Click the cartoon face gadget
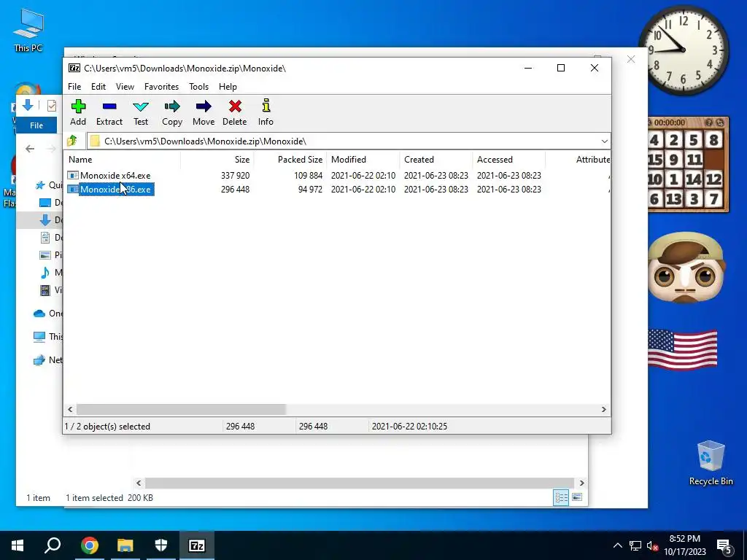 (x=686, y=268)
